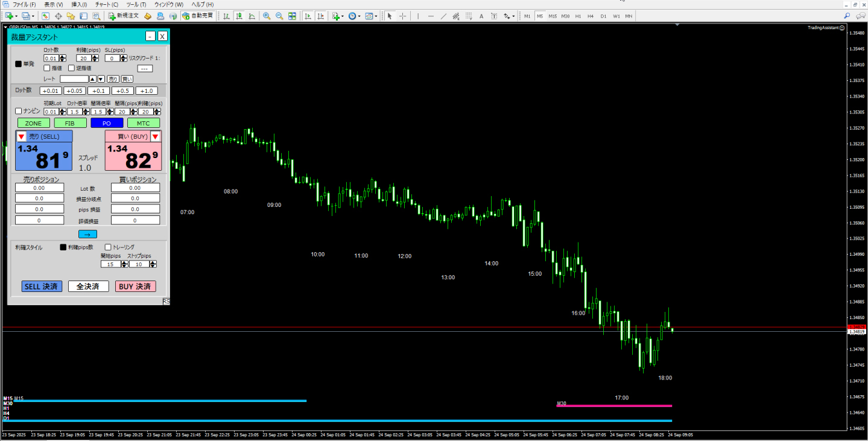Check the 指値 limit order checkbox

47,68
